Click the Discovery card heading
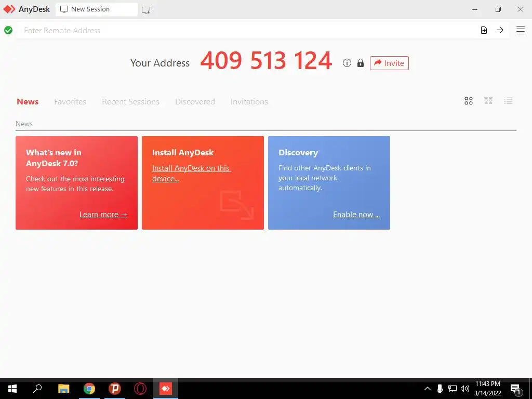The image size is (532, 399). click(x=298, y=153)
